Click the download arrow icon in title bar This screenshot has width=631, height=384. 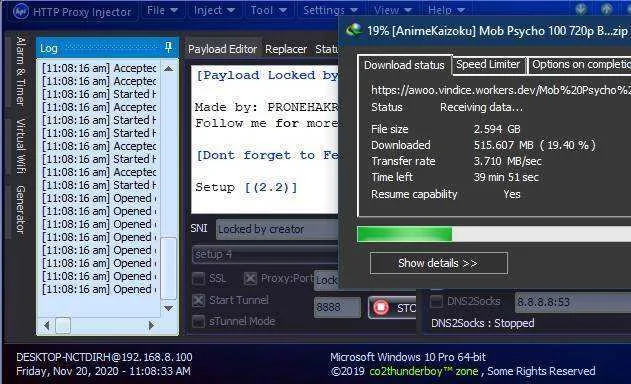[580, 9]
